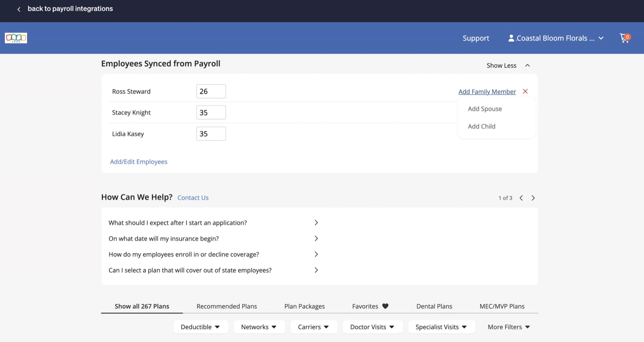Open the shopping cart icon
The height and width of the screenshot is (342, 644).
point(625,38)
